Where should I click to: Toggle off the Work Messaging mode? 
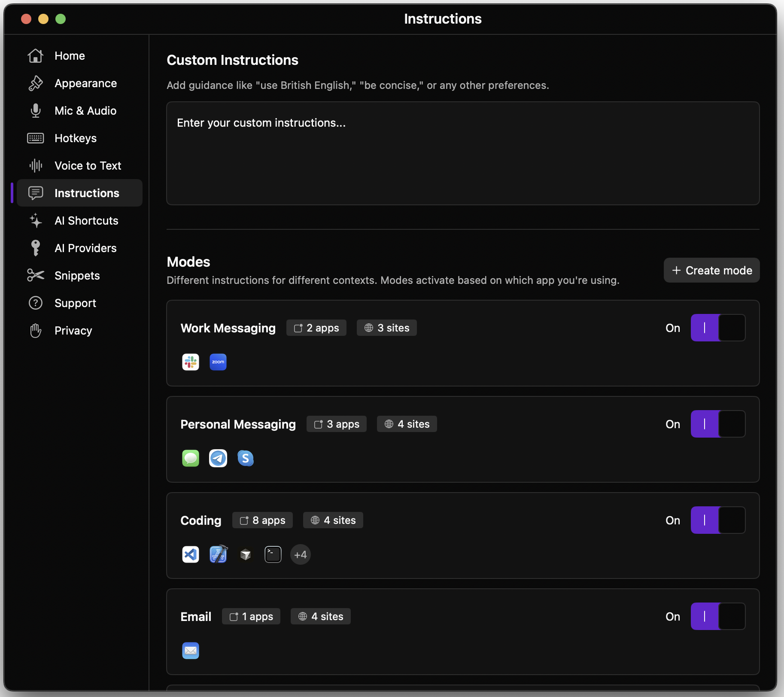717,328
